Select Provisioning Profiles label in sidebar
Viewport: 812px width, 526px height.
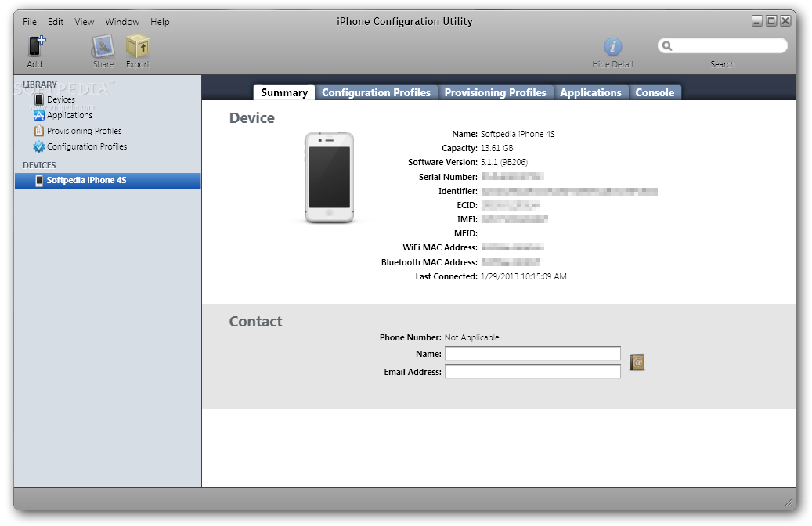point(85,131)
